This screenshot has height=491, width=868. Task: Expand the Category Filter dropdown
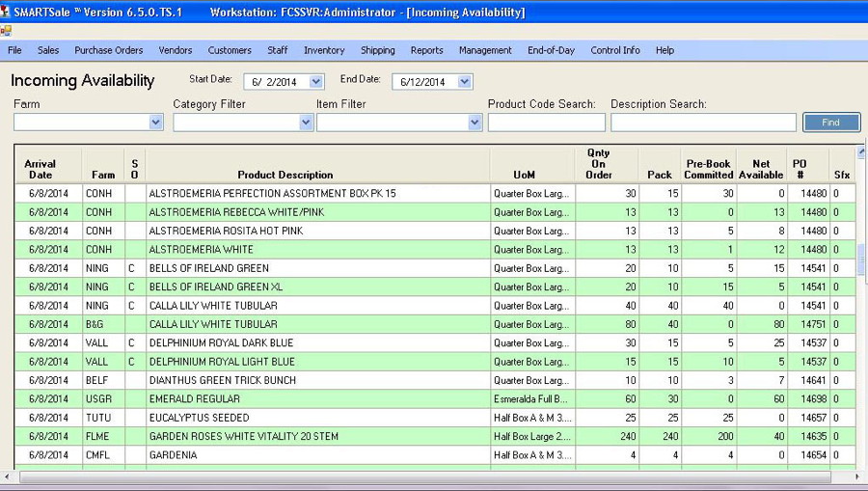coord(306,123)
